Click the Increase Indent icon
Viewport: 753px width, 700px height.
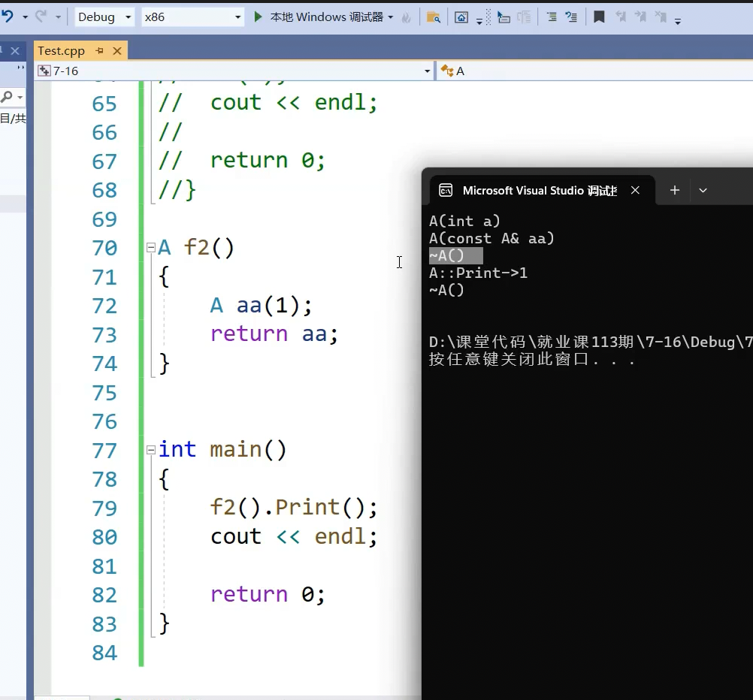(x=552, y=18)
